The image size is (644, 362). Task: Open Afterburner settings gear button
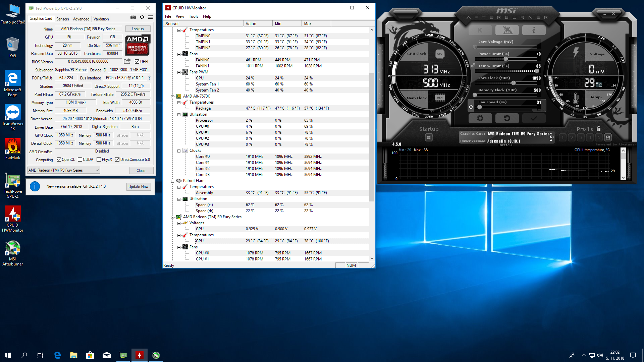coord(480,118)
